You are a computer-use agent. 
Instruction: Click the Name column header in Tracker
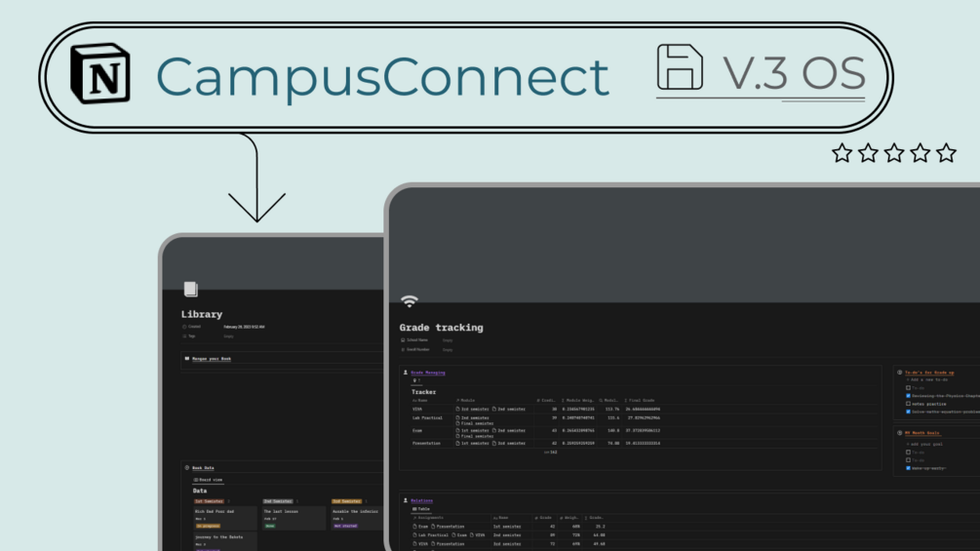tap(420, 401)
